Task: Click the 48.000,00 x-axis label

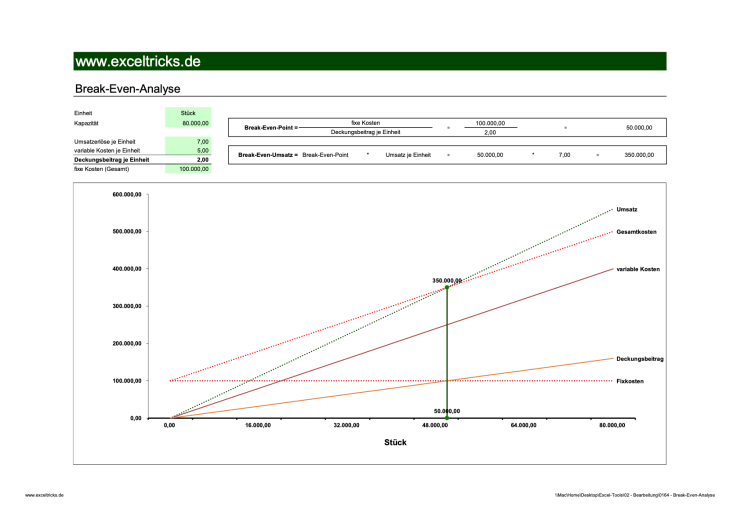Action: point(435,425)
